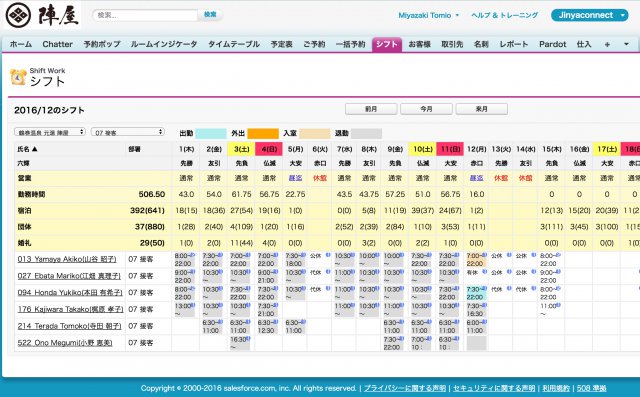Click the search input field at the top
640x397 pixels.
(145, 15)
